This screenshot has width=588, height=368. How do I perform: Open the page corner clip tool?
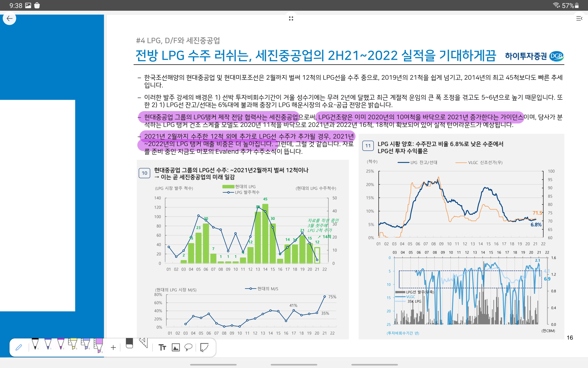pos(204,347)
